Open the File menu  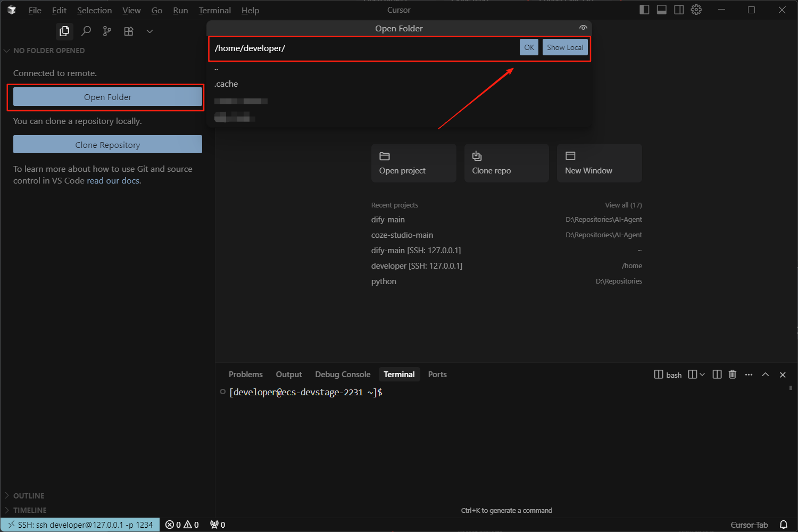tap(35, 10)
